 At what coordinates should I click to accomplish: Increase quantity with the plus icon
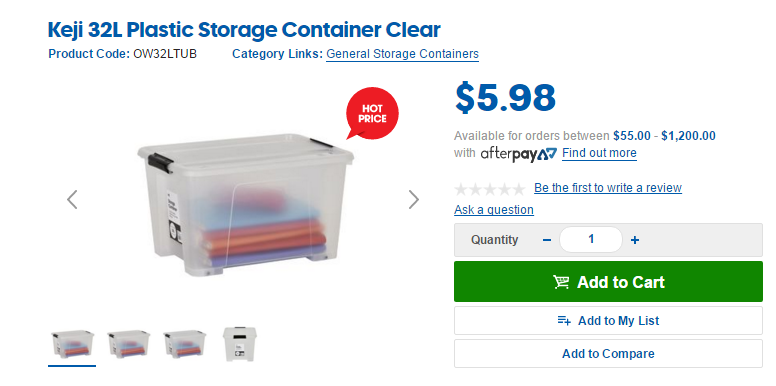click(x=635, y=240)
